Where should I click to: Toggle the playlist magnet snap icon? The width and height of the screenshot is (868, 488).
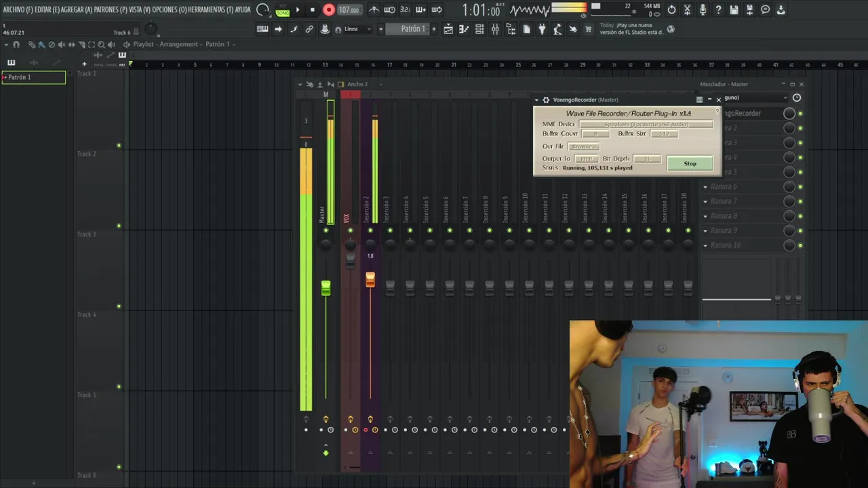[16, 45]
